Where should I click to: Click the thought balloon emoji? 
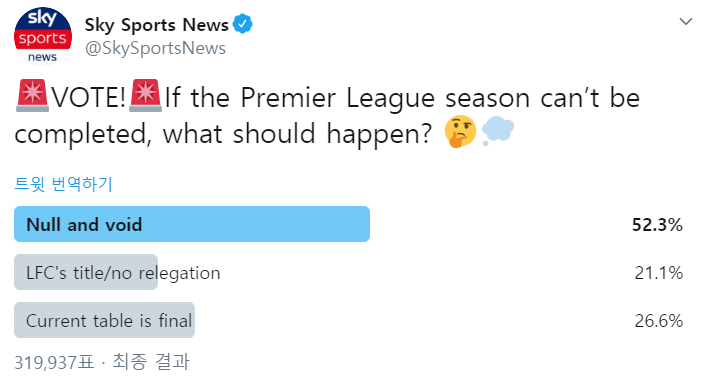(498, 131)
